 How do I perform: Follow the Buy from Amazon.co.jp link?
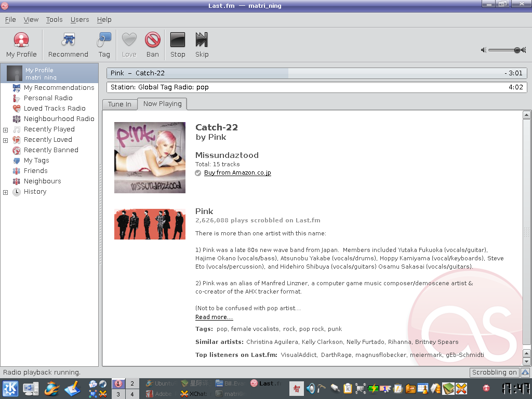237,172
